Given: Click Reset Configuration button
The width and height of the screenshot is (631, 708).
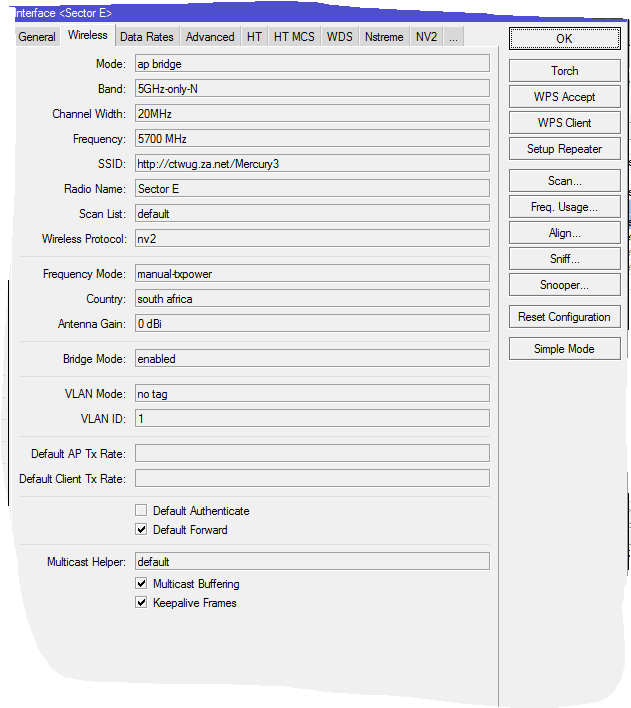Looking at the screenshot, I should point(564,317).
